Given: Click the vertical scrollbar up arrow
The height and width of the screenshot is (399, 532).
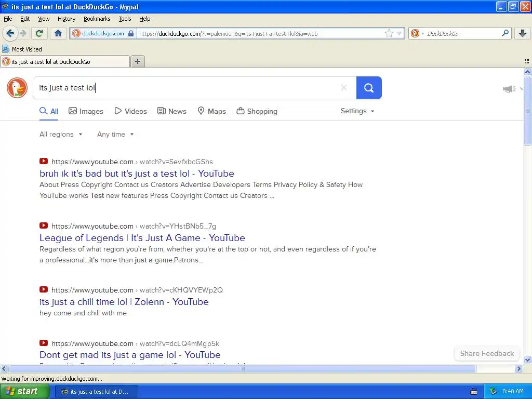Looking at the screenshot, I should 527,72.
